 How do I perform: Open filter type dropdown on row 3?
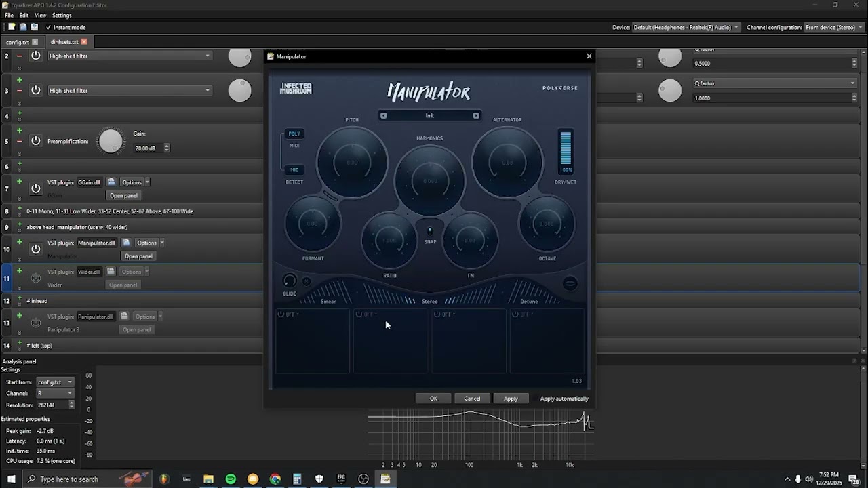[130, 90]
